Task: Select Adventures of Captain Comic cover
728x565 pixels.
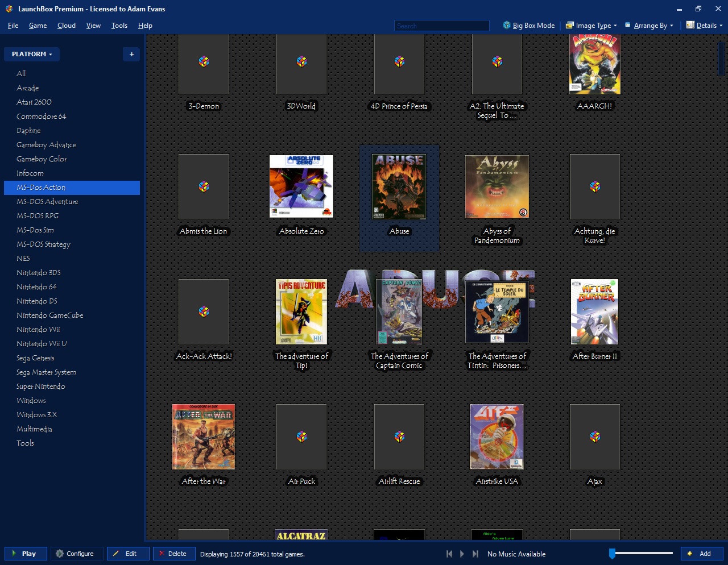Action: click(x=399, y=311)
